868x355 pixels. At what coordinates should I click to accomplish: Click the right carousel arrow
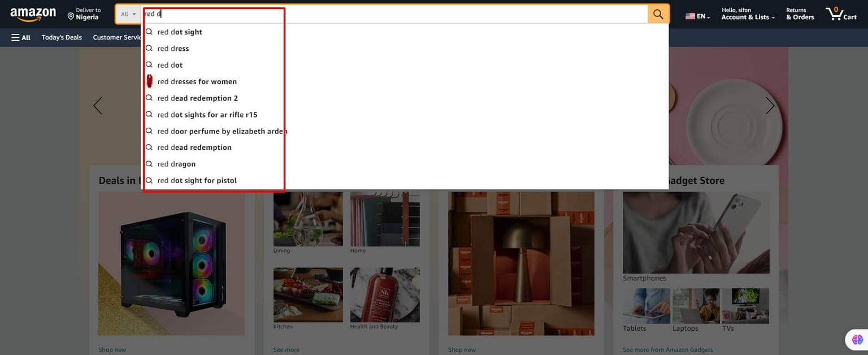pos(770,105)
